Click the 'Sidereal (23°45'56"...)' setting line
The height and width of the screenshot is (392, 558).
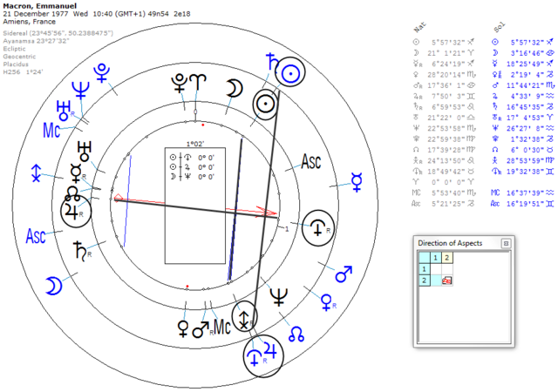click(x=58, y=33)
